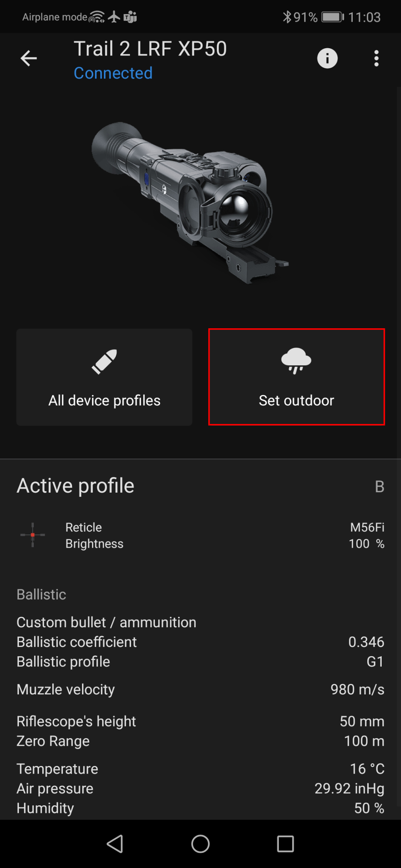Tap the Connected status text
This screenshot has width=401, height=868.
coord(113,73)
